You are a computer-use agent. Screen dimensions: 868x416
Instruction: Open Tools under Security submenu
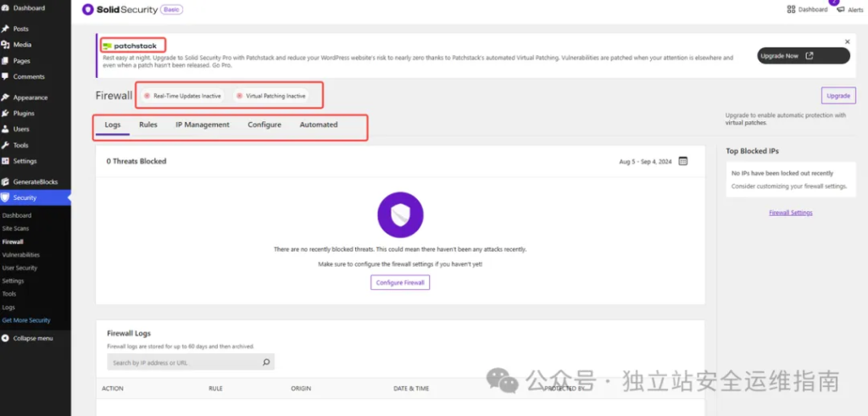click(8, 294)
